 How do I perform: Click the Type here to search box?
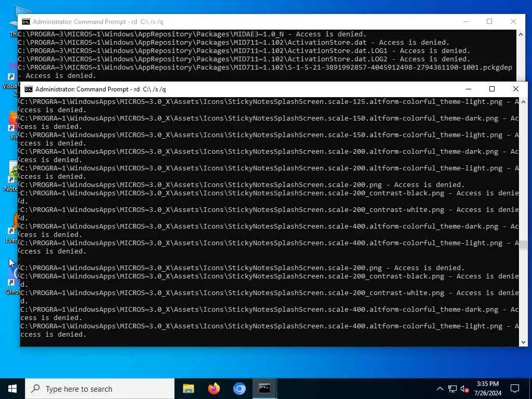(x=100, y=389)
